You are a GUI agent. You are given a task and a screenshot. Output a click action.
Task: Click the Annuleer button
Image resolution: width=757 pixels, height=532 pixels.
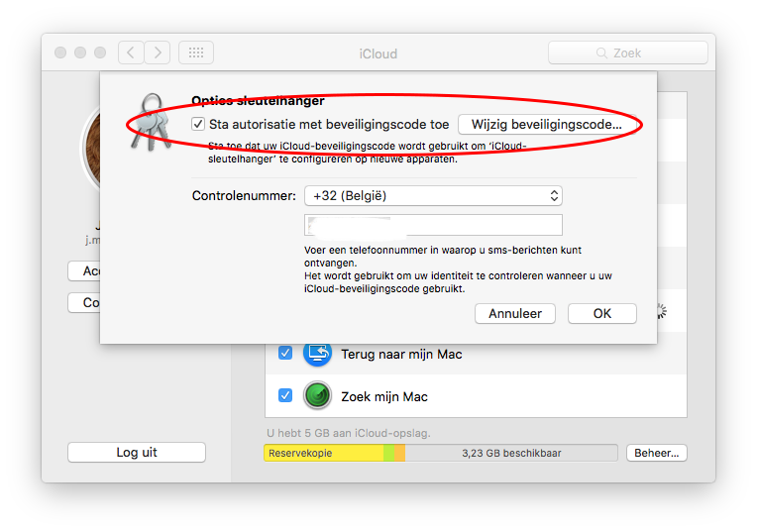[515, 313]
